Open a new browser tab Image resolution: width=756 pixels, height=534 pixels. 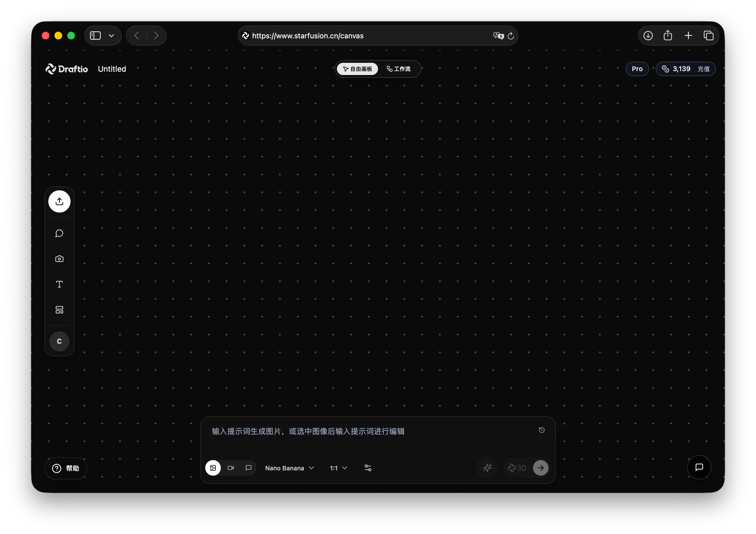[x=688, y=36]
